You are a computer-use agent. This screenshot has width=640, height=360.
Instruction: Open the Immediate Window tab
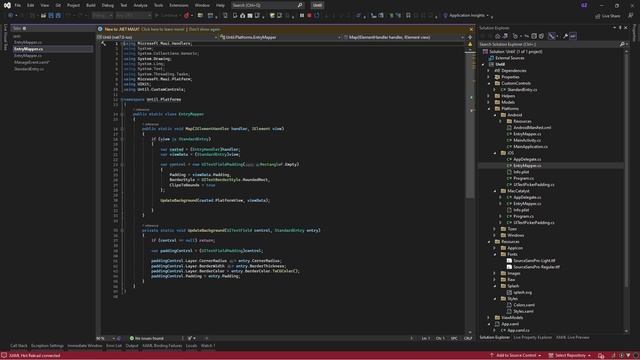pyautogui.click(x=85, y=346)
